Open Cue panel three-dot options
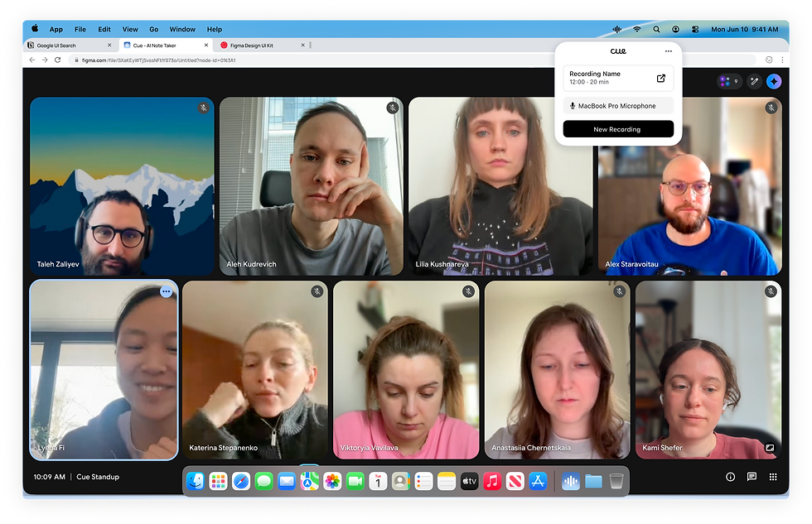This screenshot has width=812, height=524. pyautogui.click(x=669, y=51)
